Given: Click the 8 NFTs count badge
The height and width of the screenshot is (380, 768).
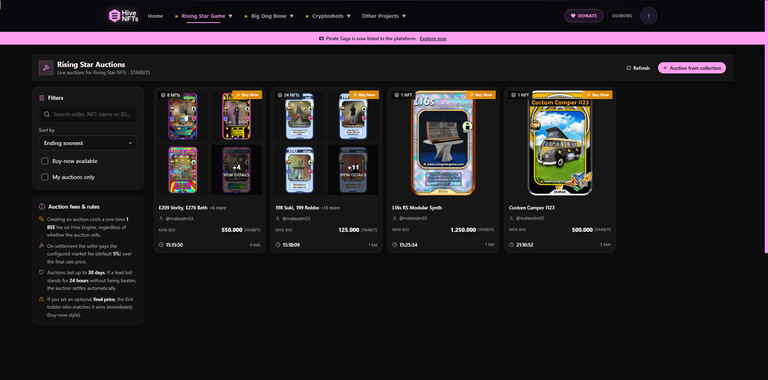Looking at the screenshot, I should [x=171, y=95].
